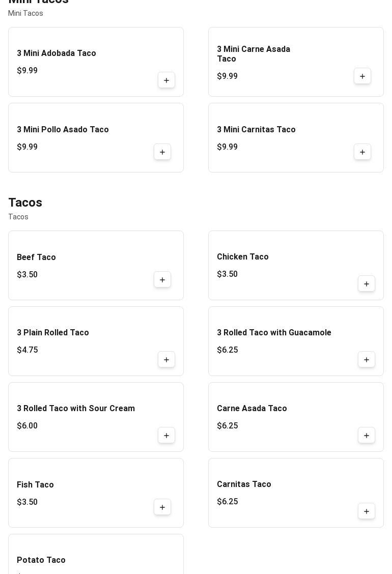Add Chicken Taco to the order
Image resolution: width=392 pixels, height=574 pixels.
367,284
